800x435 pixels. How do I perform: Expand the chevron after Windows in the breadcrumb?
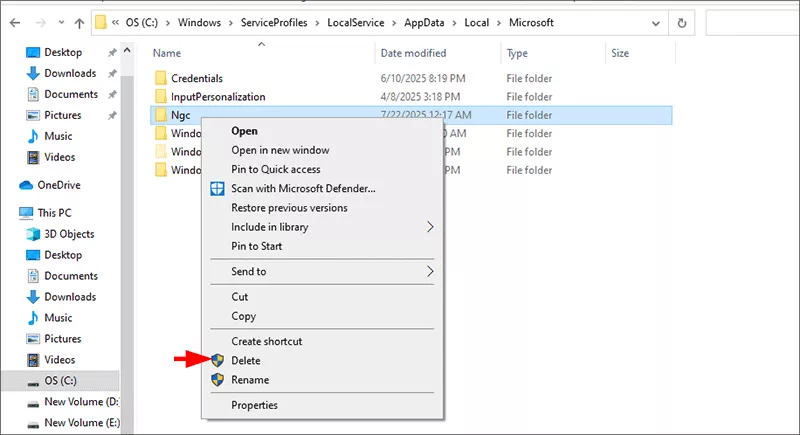click(x=231, y=23)
